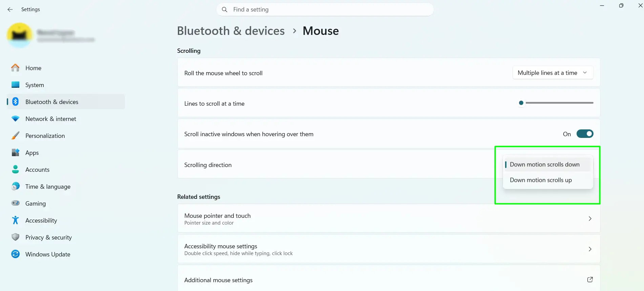Expand the Mouse pointer and touch chevron

(x=590, y=219)
